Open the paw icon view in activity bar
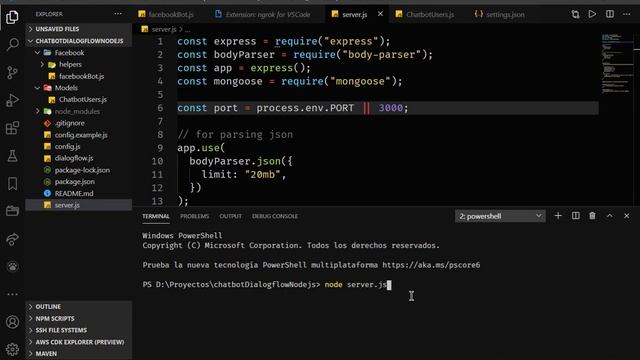The image size is (640, 360). point(12,267)
